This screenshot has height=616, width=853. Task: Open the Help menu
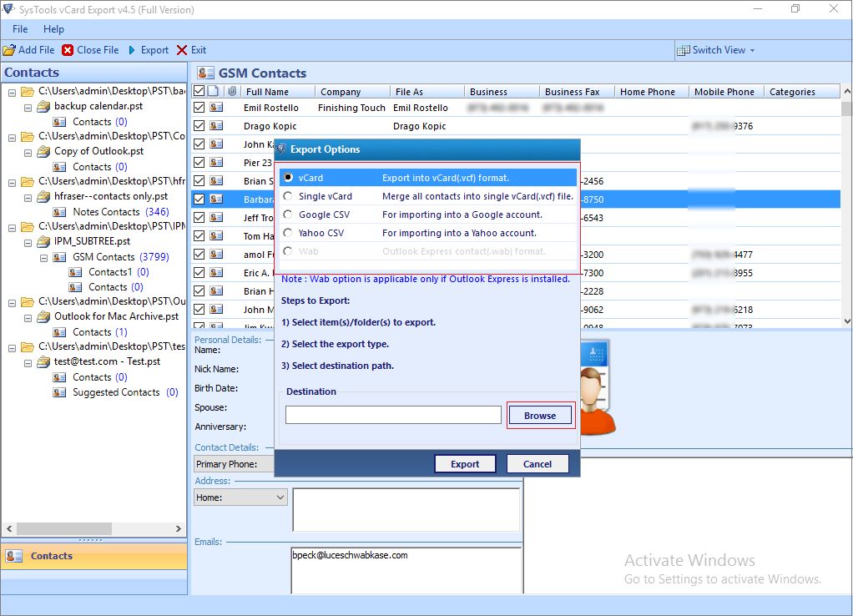click(x=53, y=28)
